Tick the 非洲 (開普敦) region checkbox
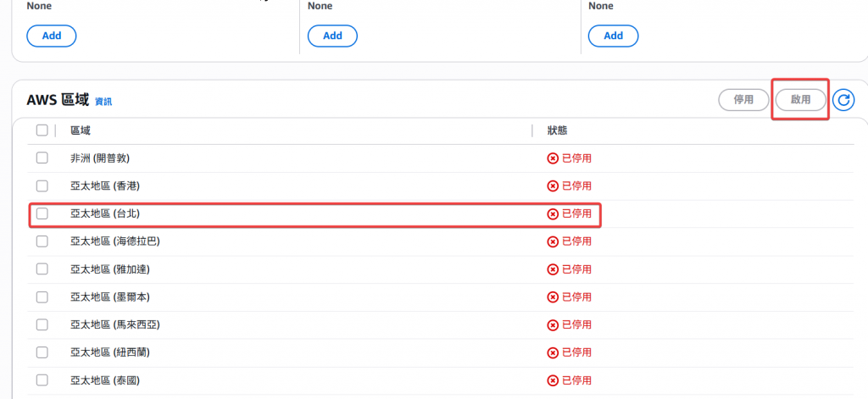Image resolution: width=868 pixels, height=399 pixels. (x=42, y=158)
